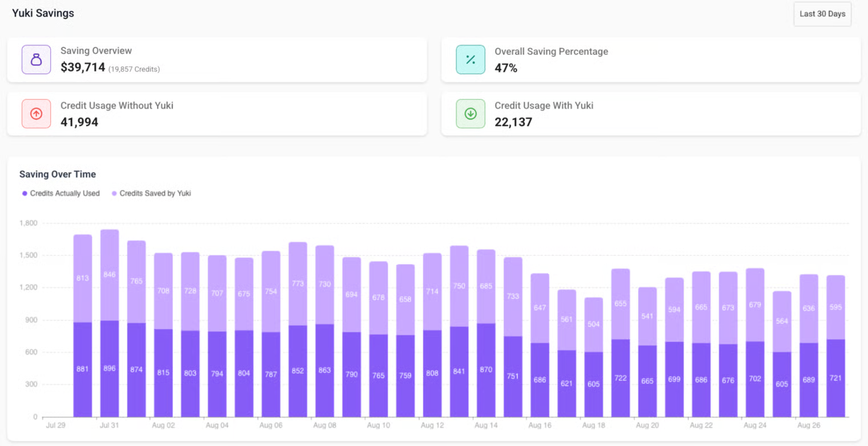The image size is (868, 446).
Task: Click the last bar's 721 credits used segment
Action: [835, 378]
